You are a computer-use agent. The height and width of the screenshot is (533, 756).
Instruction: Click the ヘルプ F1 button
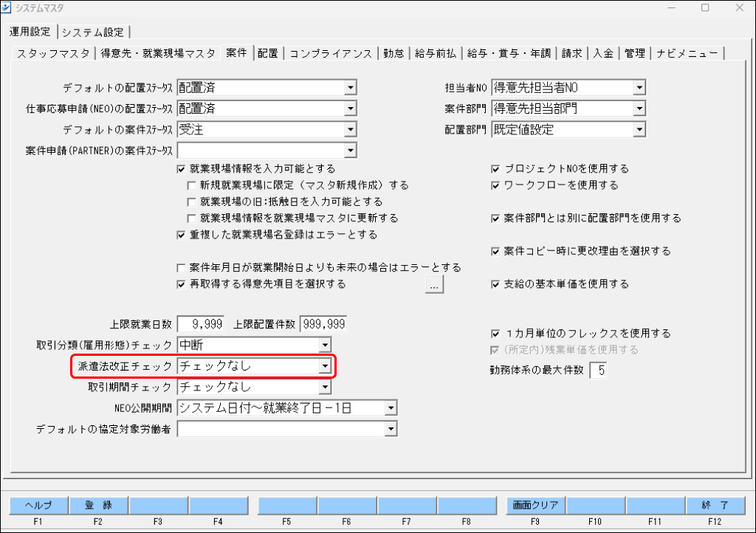pyautogui.click(x=38, y=506)
